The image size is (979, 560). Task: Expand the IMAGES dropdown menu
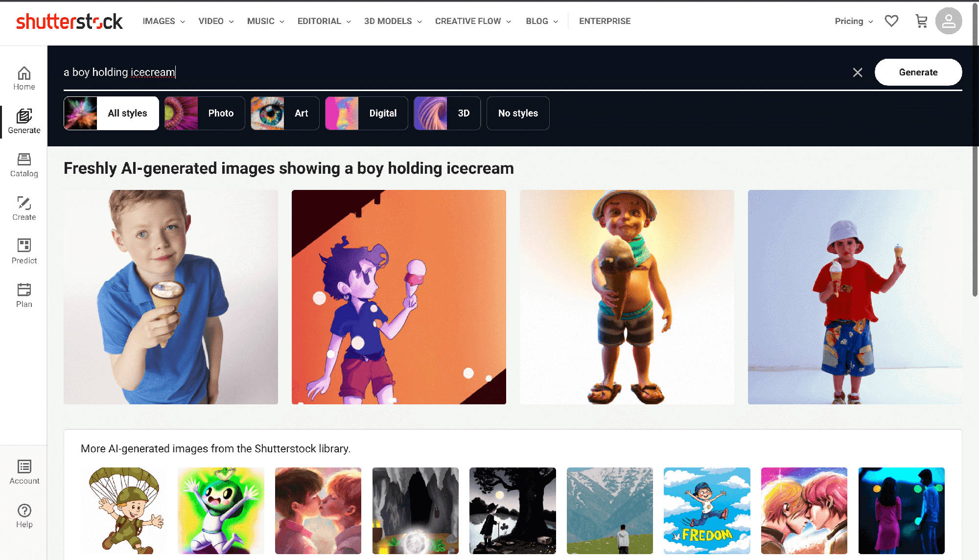pyautogui.click(x=163, y=21)
